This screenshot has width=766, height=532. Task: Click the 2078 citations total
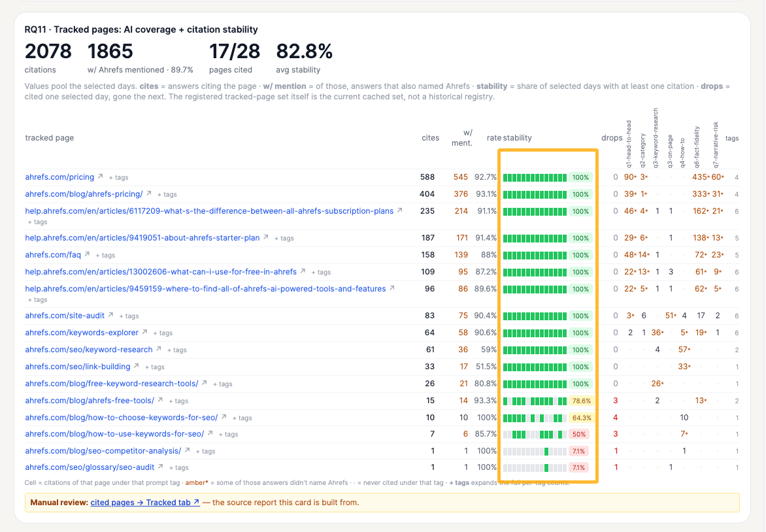coord(48,51)
